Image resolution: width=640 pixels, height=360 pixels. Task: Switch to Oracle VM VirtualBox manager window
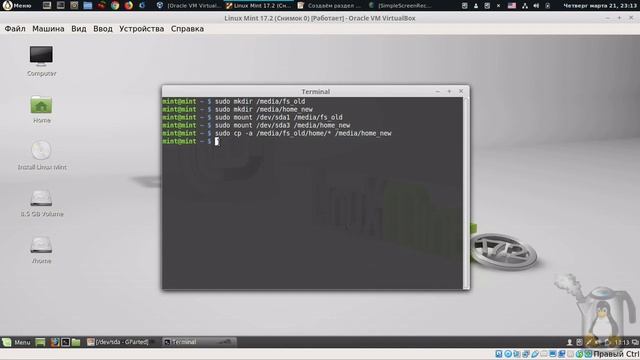tap(189, 6)
